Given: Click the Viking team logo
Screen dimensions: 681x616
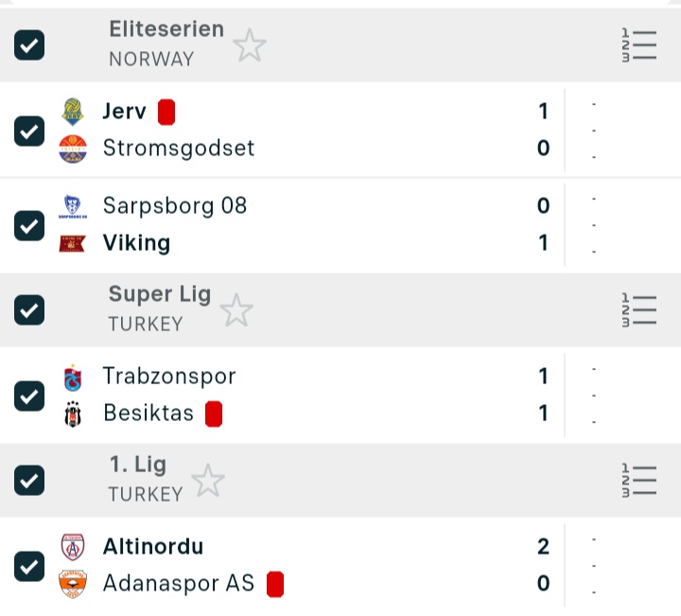Looking at the screenshot, I should [73, 243].
